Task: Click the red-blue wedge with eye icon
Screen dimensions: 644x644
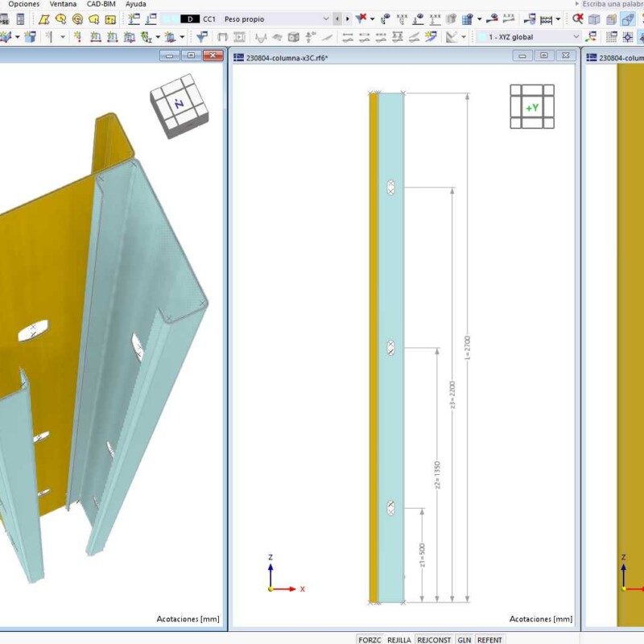Action: (492, 19)
